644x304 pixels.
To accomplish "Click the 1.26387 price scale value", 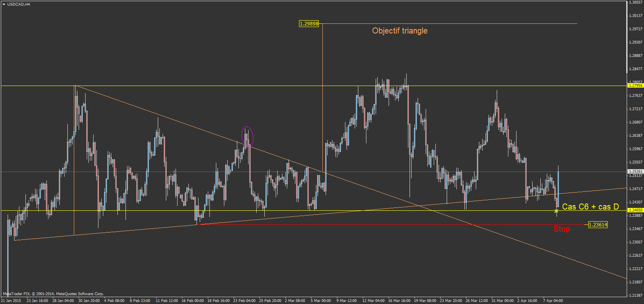I will (x=636, y=136).
